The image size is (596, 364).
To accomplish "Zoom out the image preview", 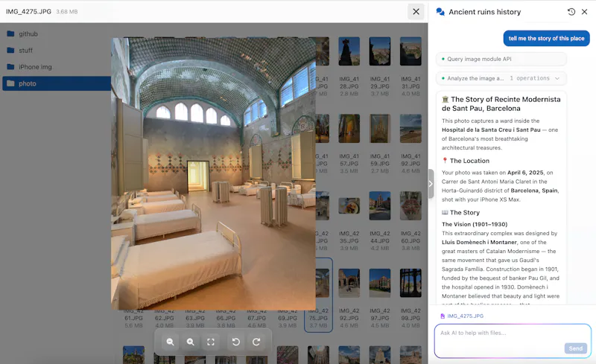I will coord(171,342).
